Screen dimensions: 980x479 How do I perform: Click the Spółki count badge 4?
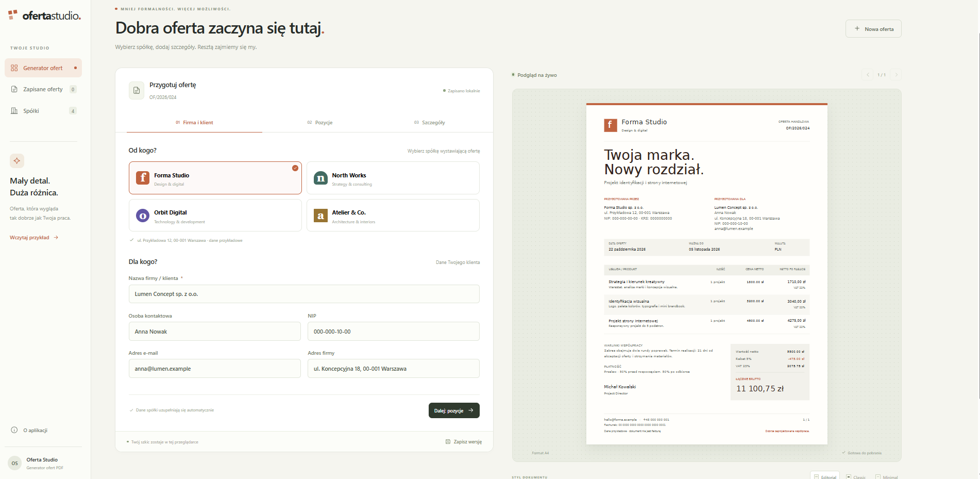pyautogui.click(x=73, y=111)
